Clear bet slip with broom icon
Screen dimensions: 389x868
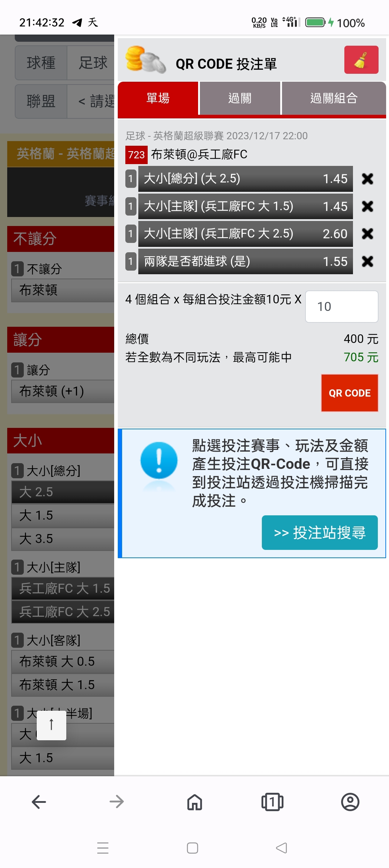point(361,60)
